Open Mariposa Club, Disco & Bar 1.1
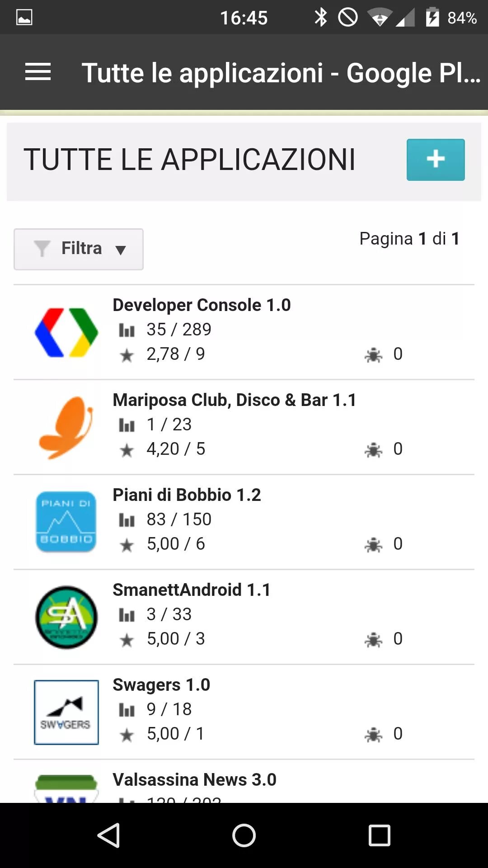This screenshot has height=868, width=488. coord(234,400)
